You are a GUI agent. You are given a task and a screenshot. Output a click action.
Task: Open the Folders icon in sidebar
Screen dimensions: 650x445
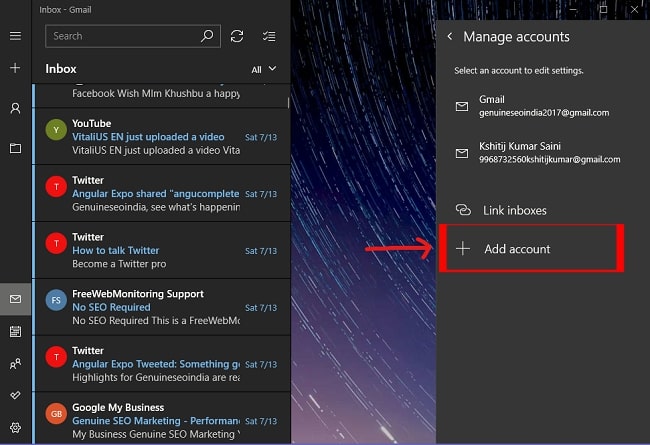(15, 148)
